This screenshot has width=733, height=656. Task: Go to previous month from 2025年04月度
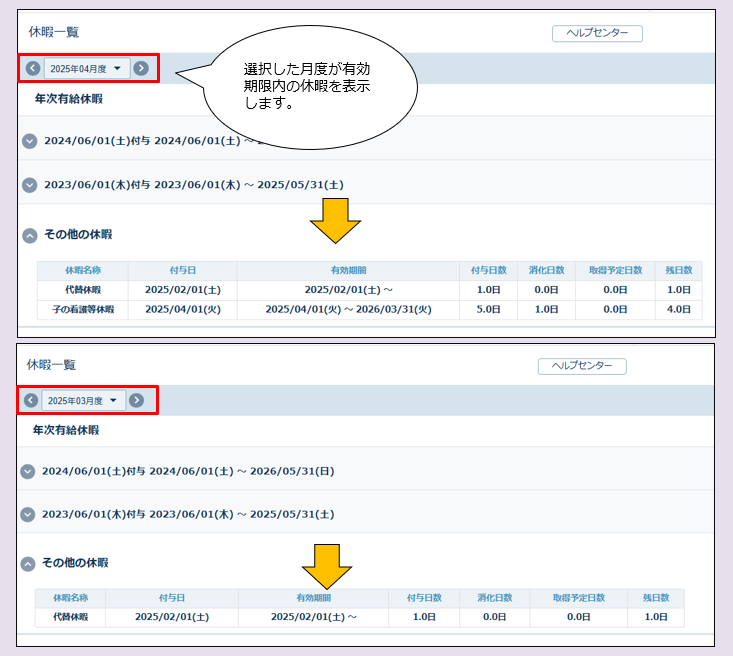33,68
